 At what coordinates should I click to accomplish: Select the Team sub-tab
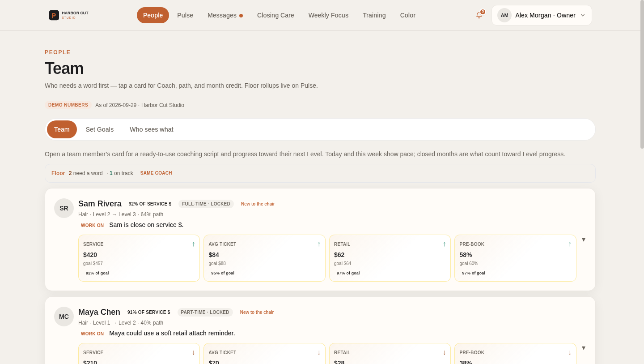(62, 129)
